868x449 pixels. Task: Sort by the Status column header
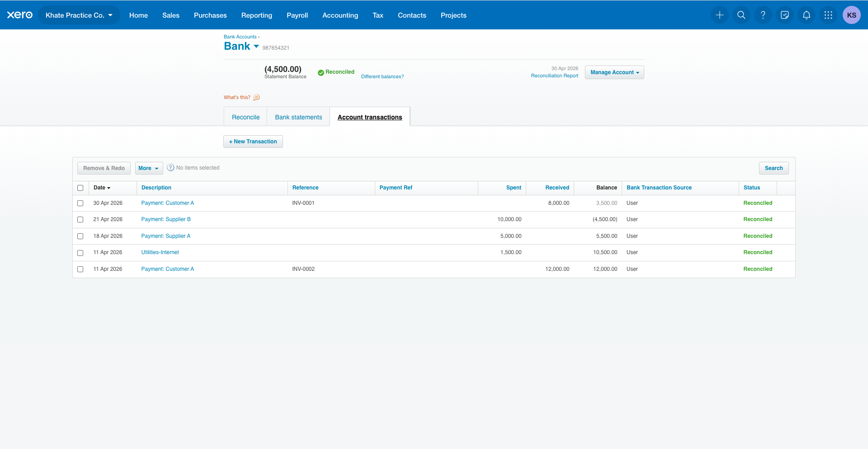pyautogui.click(x=752, y=188)
